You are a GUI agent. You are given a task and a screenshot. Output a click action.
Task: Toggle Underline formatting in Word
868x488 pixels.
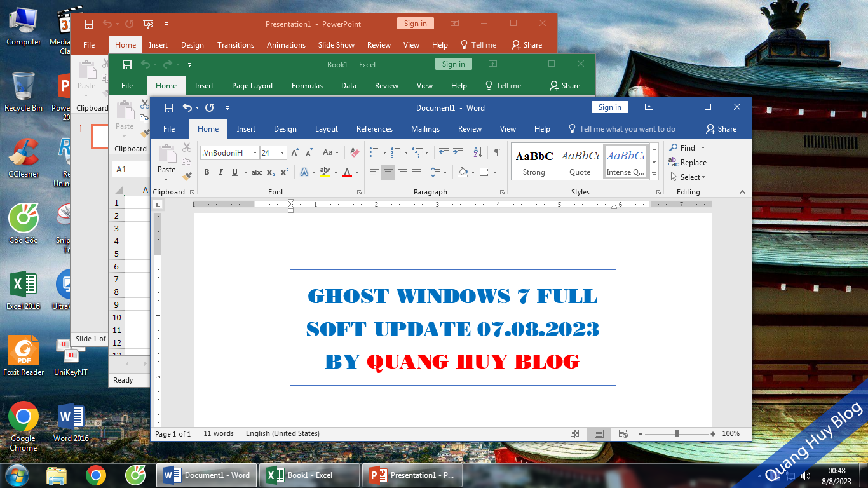click(234, 172)
